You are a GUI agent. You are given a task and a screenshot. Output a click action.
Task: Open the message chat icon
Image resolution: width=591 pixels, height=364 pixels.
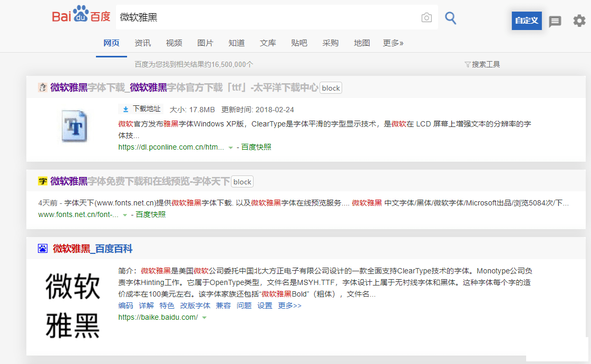[x=555, y=21]
